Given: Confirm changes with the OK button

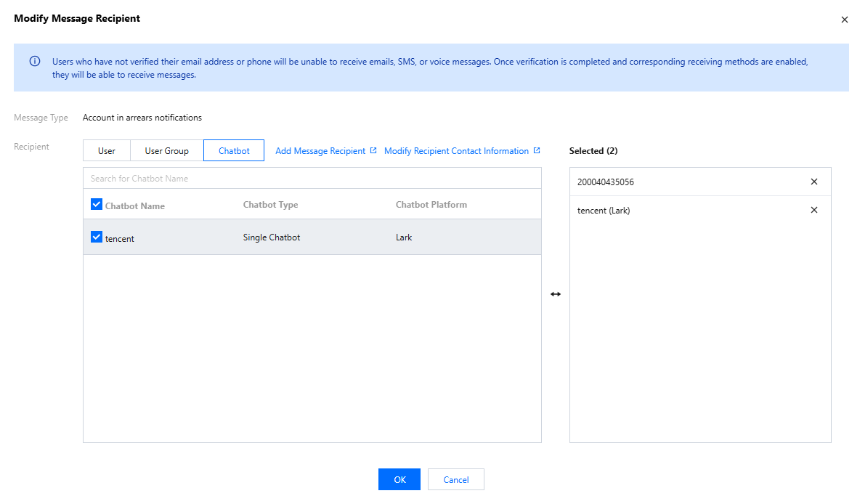Looking at the screenshot, I should point(399,479).
